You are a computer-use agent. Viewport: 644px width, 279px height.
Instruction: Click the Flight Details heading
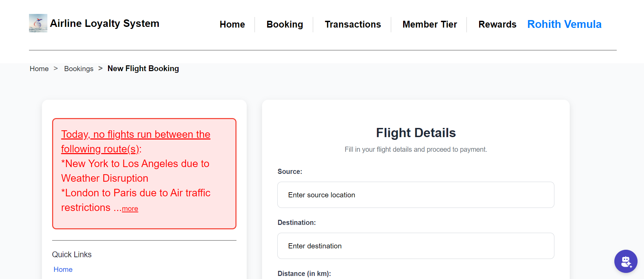click(416, 133)
